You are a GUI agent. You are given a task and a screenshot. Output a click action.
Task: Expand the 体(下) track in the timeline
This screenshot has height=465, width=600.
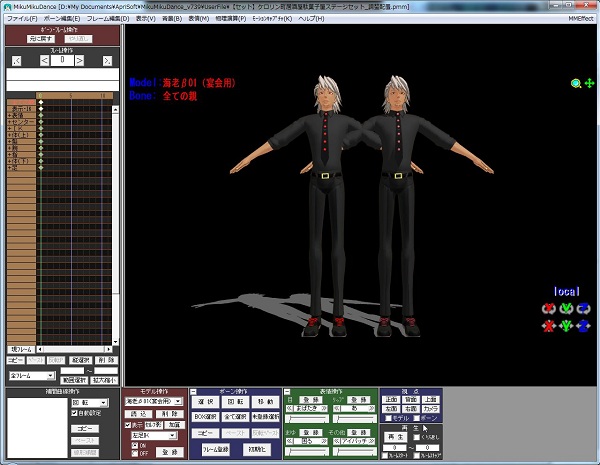click(x=10, y=161)
